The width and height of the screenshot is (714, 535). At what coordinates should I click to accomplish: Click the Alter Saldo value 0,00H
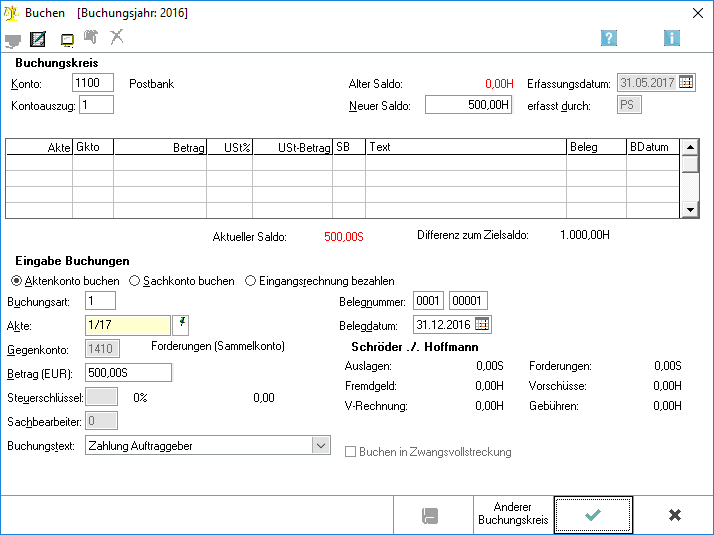click(x=499, y=84)
